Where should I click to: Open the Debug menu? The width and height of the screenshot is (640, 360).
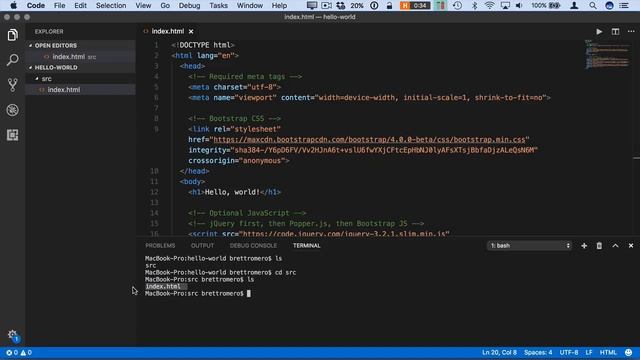pos(189,6)
